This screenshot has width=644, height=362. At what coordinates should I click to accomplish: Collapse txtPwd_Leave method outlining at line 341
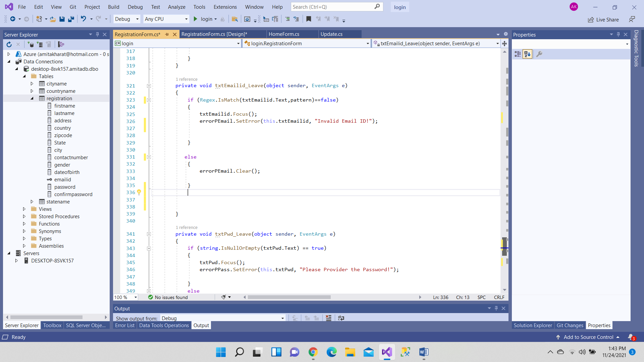coord(149,234)
